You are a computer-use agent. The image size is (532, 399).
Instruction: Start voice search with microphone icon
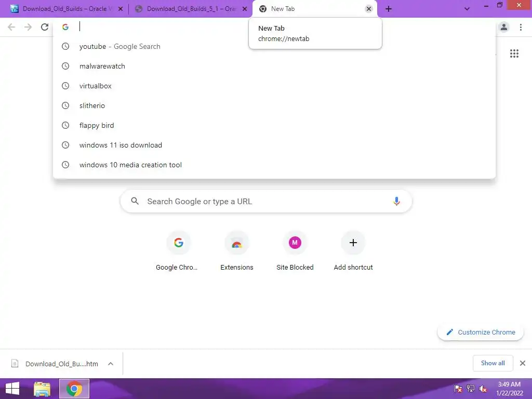click(x=396, y=201)
